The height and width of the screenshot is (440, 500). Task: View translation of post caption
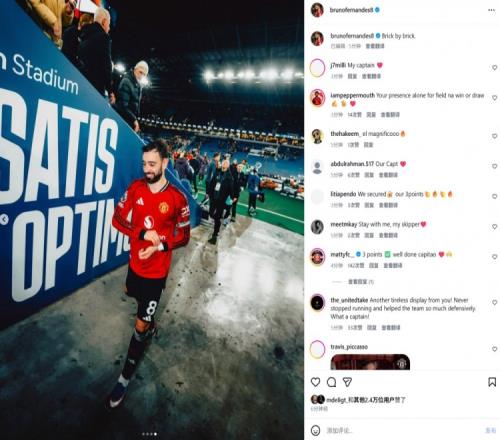[x=375, y=46]
